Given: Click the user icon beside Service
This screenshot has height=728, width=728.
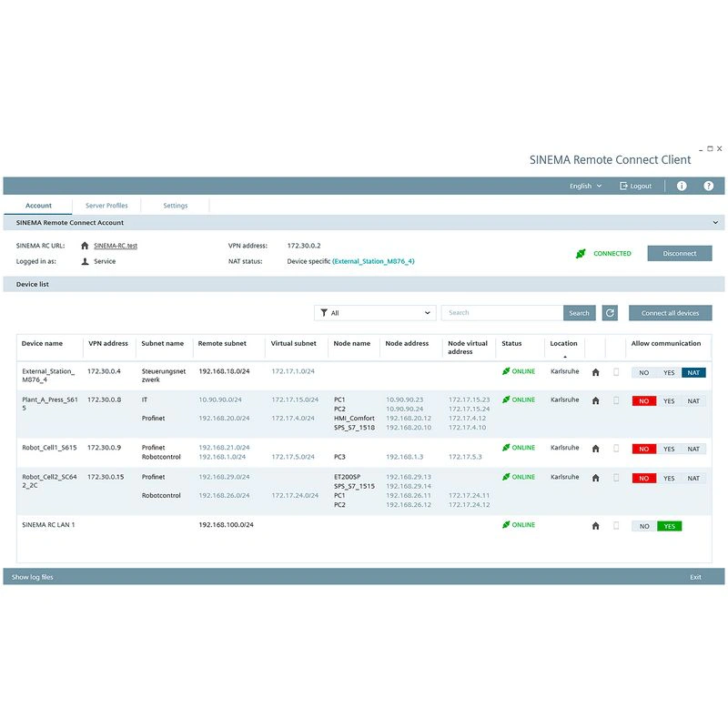Looking at the screenshot, I should pos(85,261).
